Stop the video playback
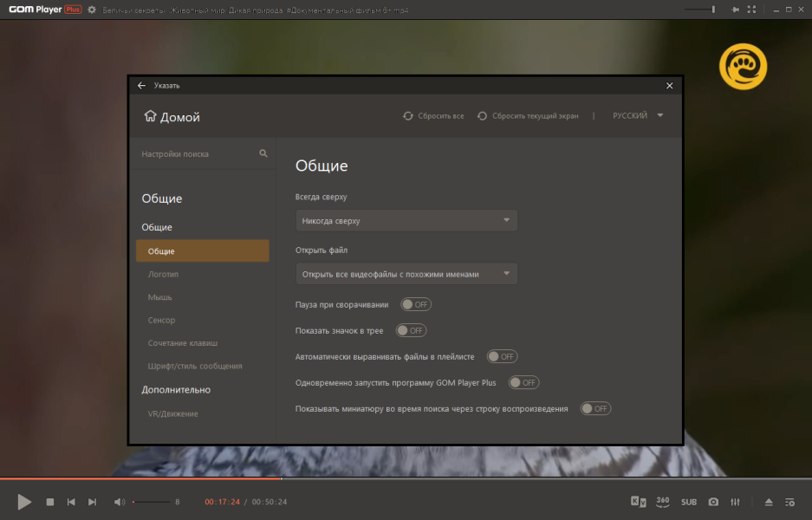 pyautogui.click(x=49, y=501)
